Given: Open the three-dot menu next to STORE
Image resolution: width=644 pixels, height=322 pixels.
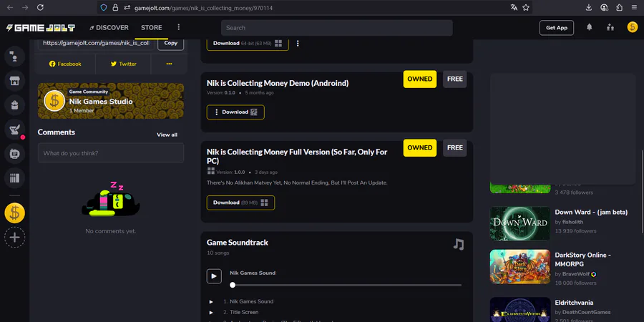Looking at the screenshot, I should [x=178, y=27].
